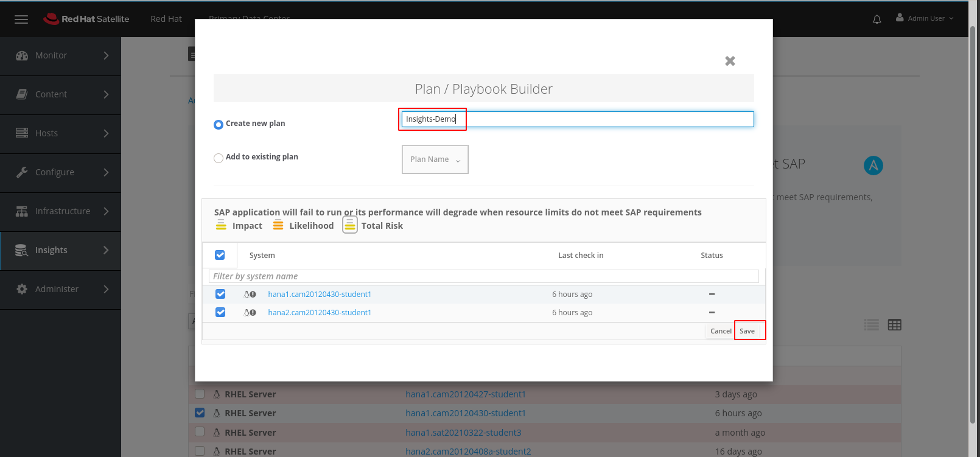This screenshot has height=457, width=980.
Task: Open the Admin User account menu
Action: pyautogui.click(x=925, y=18)
